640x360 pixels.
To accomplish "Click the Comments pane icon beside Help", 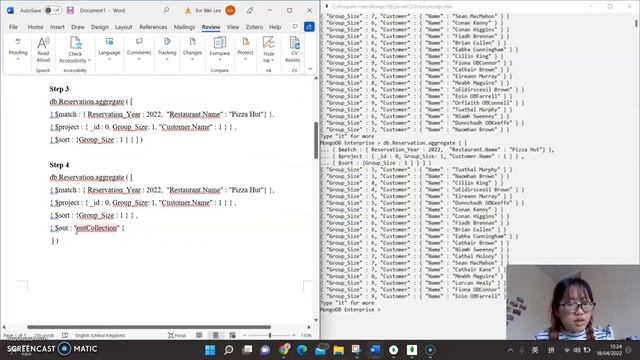I will coord(295,27).
